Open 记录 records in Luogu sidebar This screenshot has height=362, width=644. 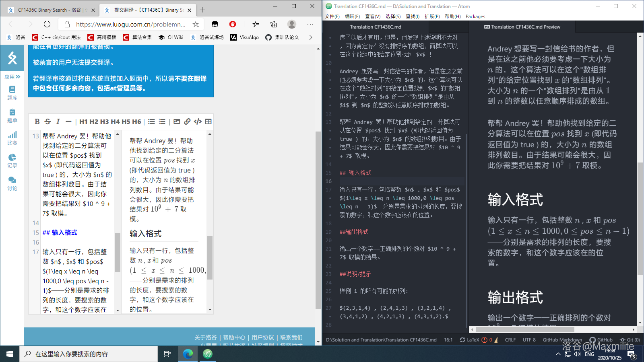point(12,160)
